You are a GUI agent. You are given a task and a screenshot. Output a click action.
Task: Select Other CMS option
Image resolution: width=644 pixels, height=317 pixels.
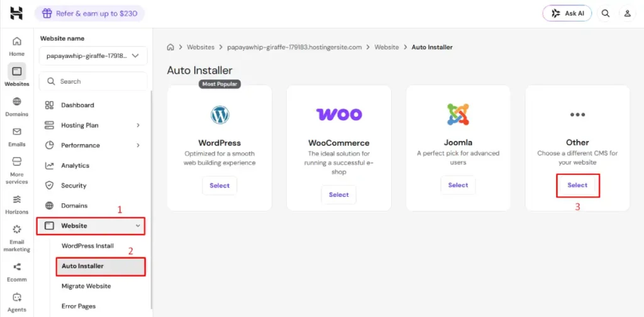[x=577, y=185]
